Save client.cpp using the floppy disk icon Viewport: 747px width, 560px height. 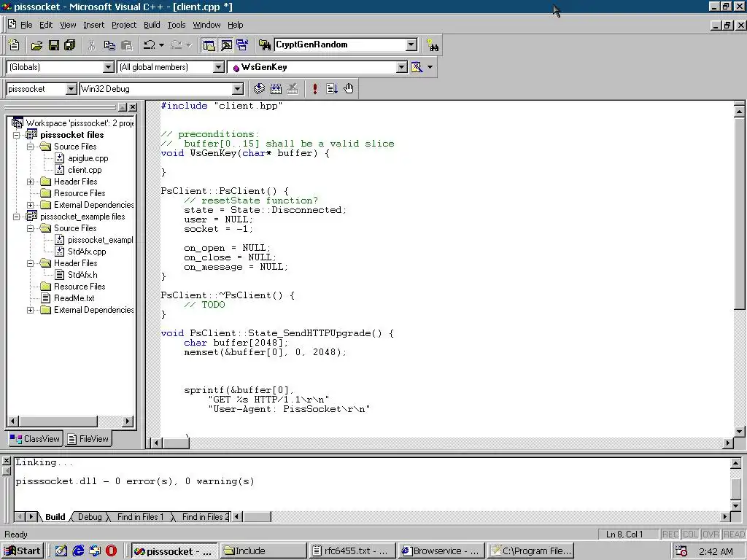pyautogui.click(x=54, y=44)
